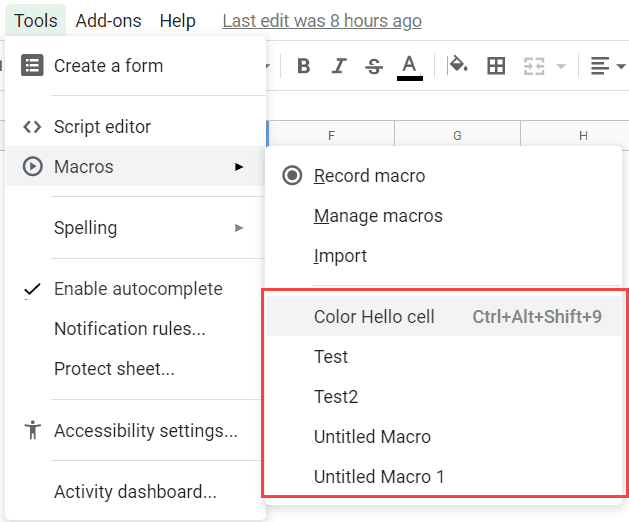Toggle Enable autocomplete
The image size is (629, 522).
pos(136,289)
